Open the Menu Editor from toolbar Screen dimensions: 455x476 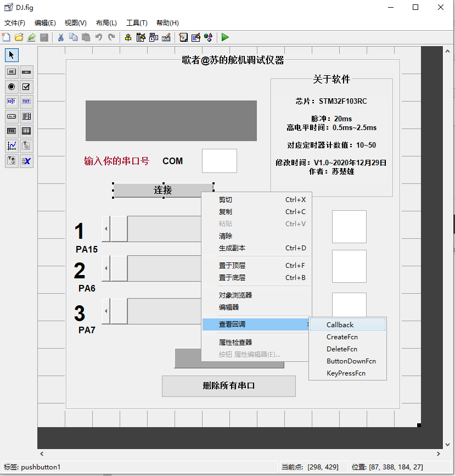pos(141,37)
